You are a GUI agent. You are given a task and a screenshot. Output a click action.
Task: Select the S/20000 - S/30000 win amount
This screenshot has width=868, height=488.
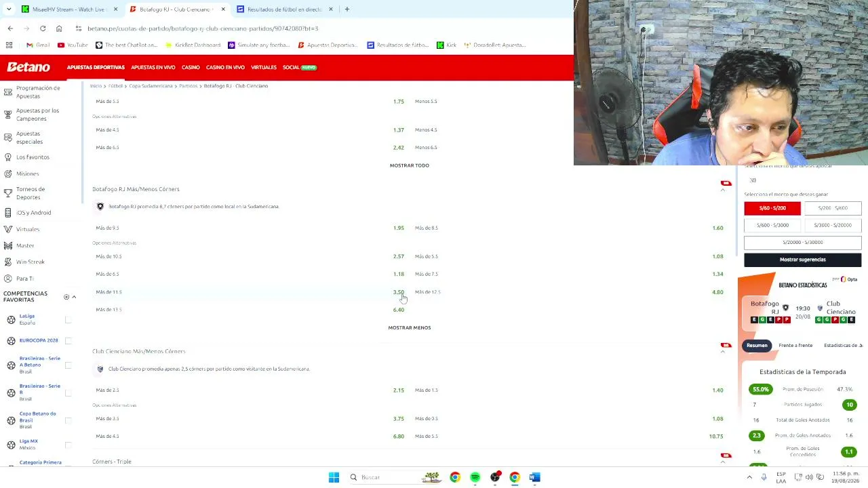803,242
